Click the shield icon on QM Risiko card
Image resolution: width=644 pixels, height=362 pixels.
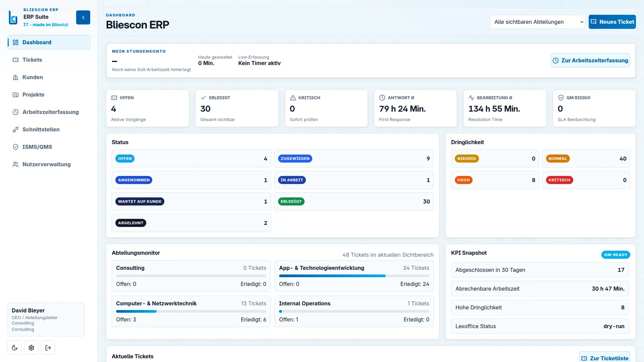(561, 98)
